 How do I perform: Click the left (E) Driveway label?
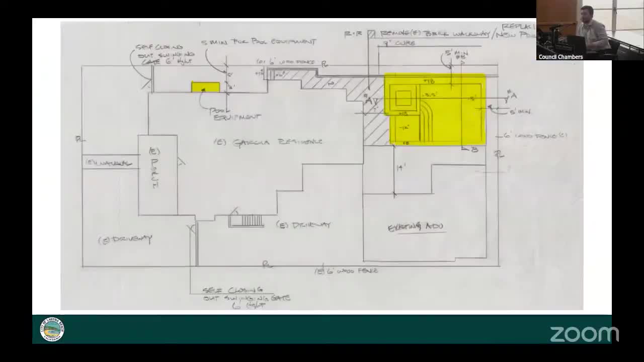125,239
